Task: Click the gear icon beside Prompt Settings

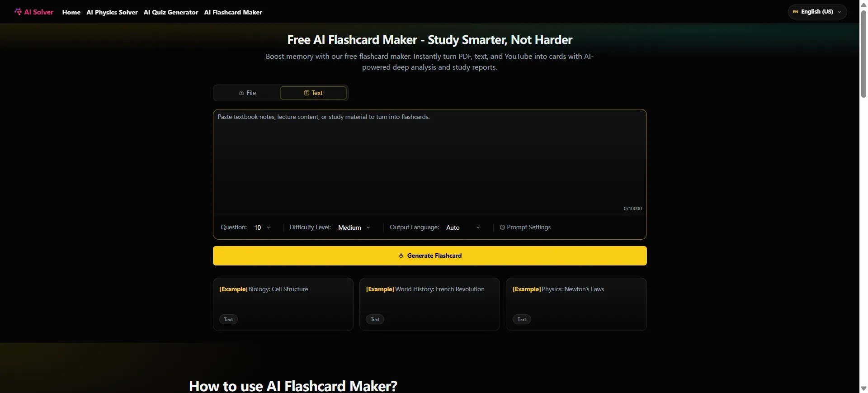Action: (502, 227)
